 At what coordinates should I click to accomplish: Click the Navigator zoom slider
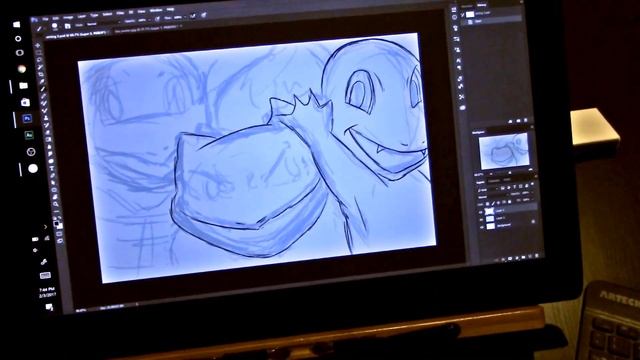(x=510, y=172)
